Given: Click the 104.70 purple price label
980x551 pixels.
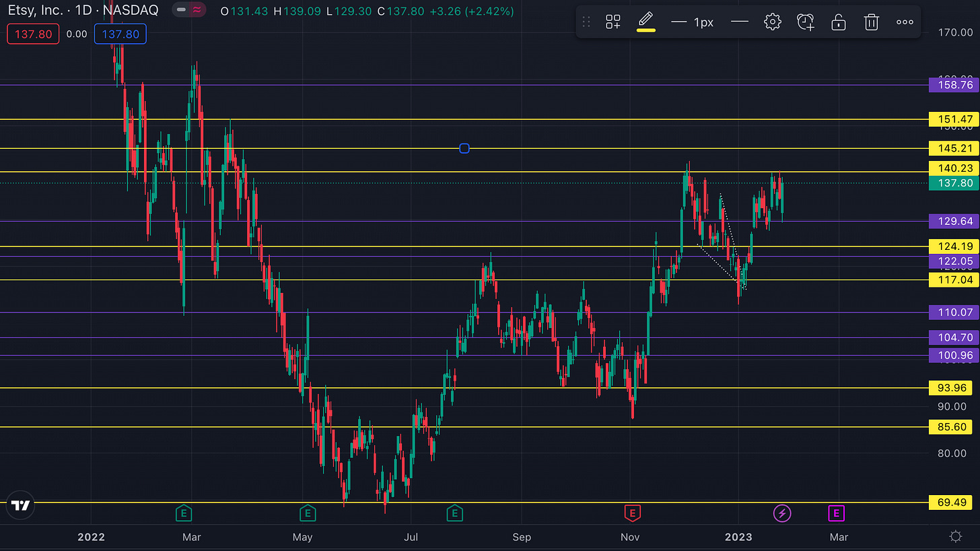Looking at the screenshot, I should coord(954,337).
